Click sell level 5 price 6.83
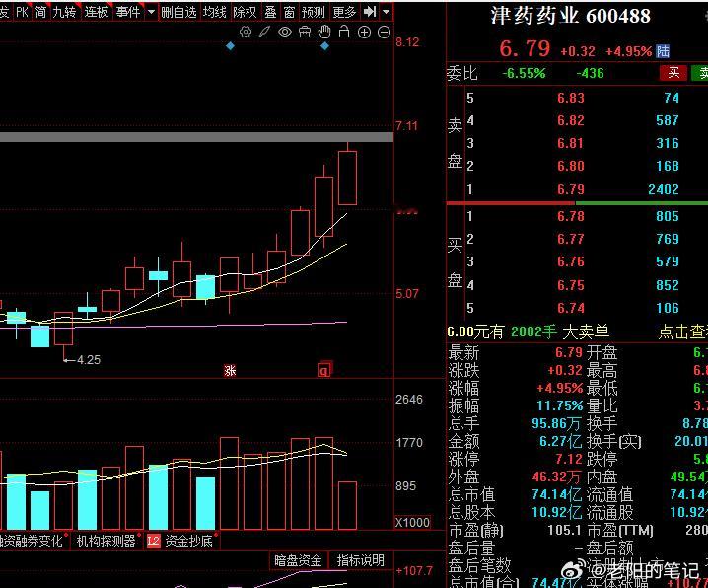Screen dimensions: 708x588 tap(571, 98)
